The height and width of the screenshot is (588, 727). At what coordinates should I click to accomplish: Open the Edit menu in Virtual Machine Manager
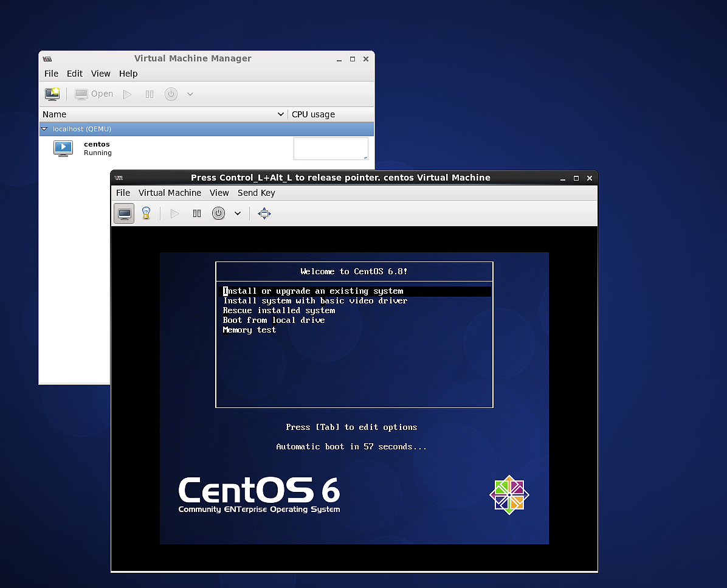point(75,74)
